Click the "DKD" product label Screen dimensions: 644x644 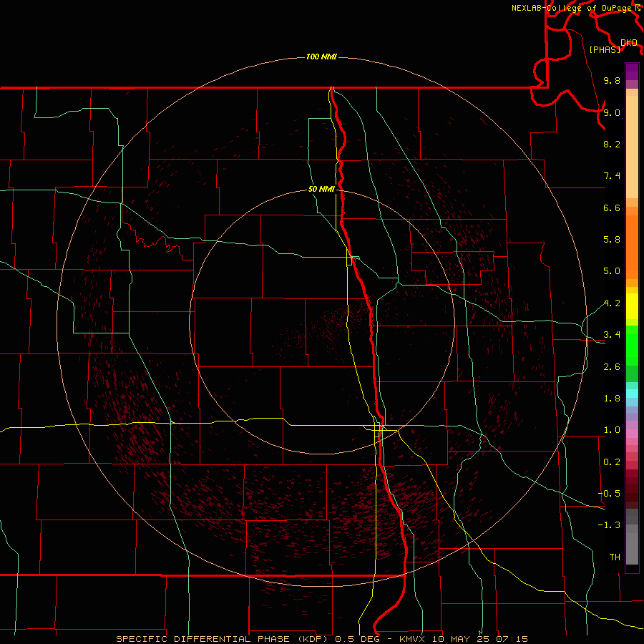coord(629,43)
